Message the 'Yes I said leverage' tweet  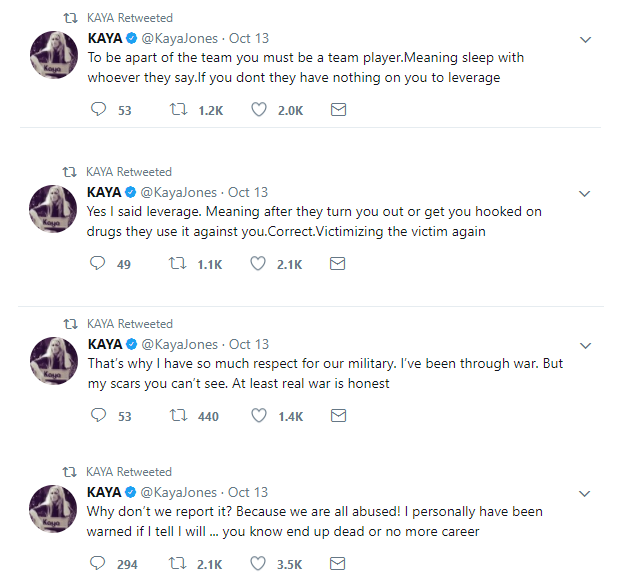(x=338, y=264)
